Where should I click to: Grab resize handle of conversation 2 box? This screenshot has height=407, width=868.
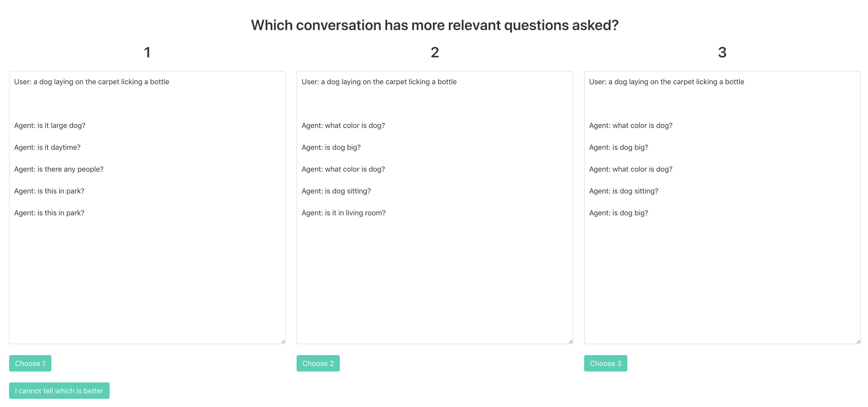point(570,342)
